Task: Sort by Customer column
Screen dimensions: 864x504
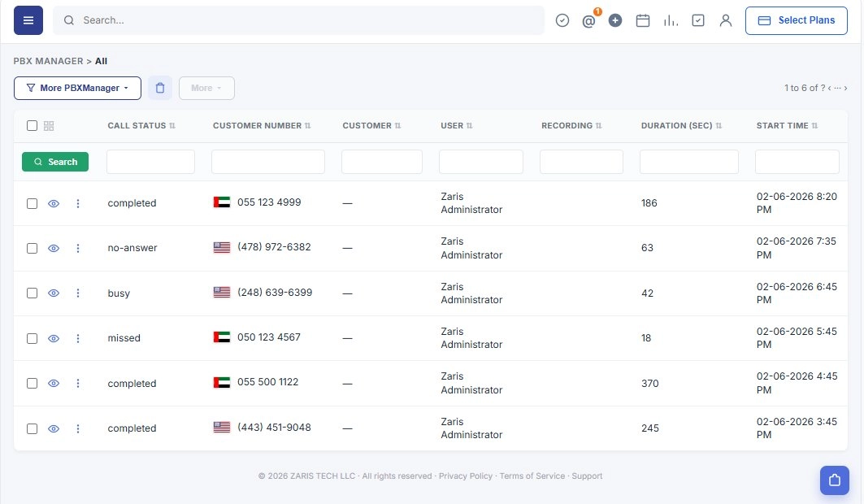Action: (x=371, y=125)
